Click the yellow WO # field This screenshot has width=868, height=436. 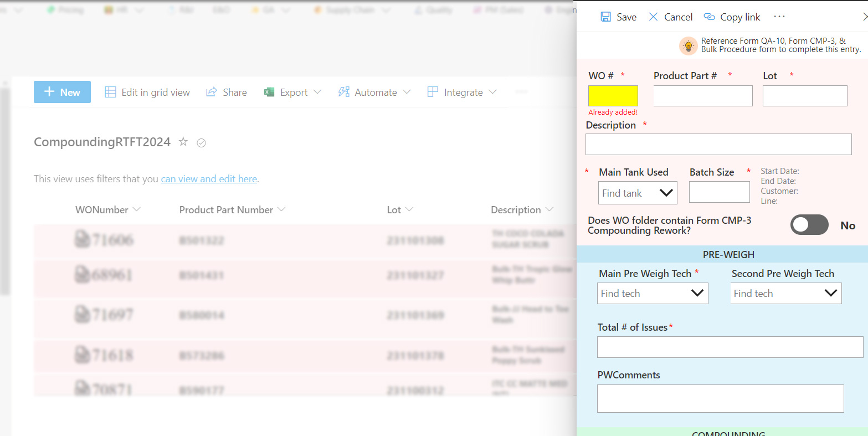click(613, 96)
